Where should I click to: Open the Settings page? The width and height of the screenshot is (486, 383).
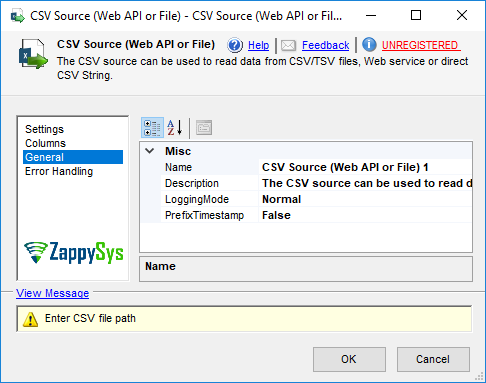[44, 129]
